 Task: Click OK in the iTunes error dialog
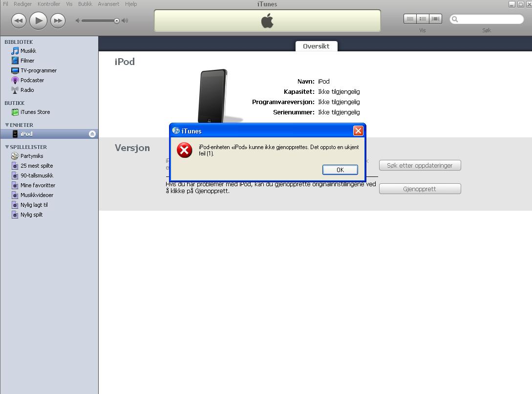pos(340,170)
